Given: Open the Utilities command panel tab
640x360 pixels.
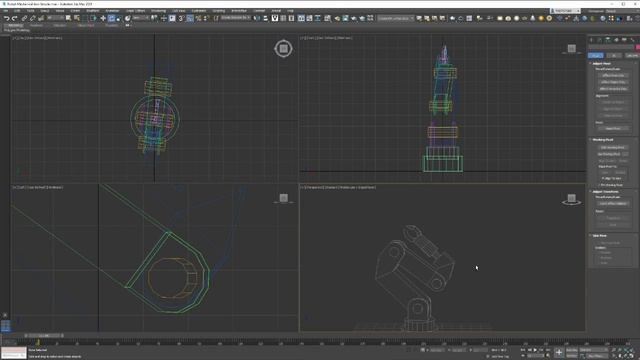Looking at the screenshot, I should coord(632,40).
